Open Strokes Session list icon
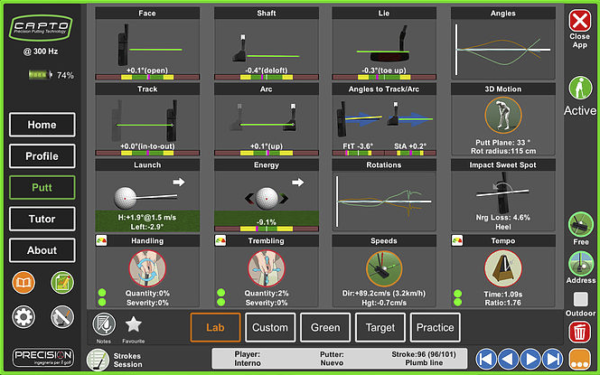Screen dimensions: 600x375 pos(98,360)
